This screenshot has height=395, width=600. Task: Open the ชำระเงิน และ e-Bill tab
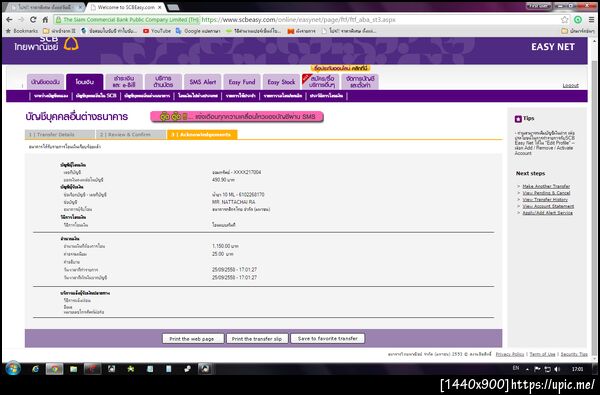tap(124, 82)
